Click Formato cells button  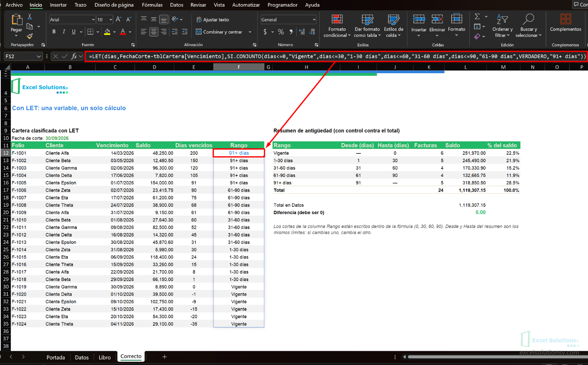[456, 25]
